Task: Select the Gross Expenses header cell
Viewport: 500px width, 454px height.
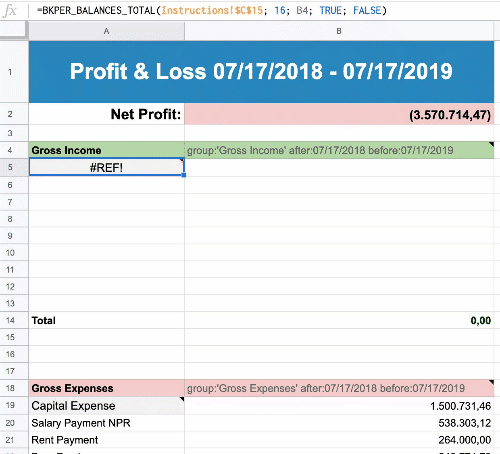Action: point(107,388)
